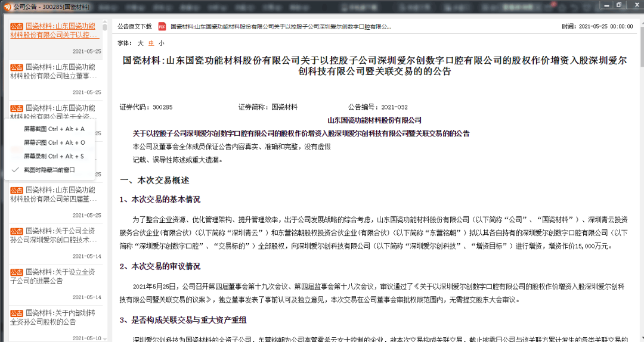Screen dimensions: 644x342
Task: Set font size to 中
Action: coord(151,43)
